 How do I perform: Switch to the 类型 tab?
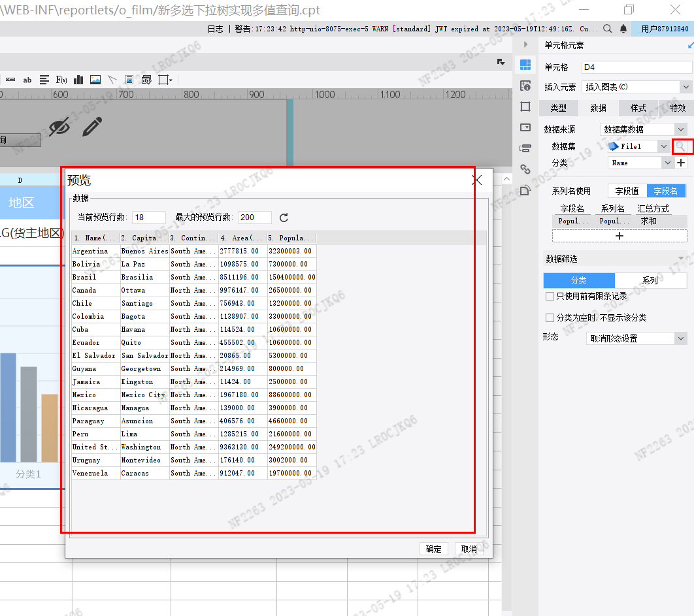tap(559, 108)
